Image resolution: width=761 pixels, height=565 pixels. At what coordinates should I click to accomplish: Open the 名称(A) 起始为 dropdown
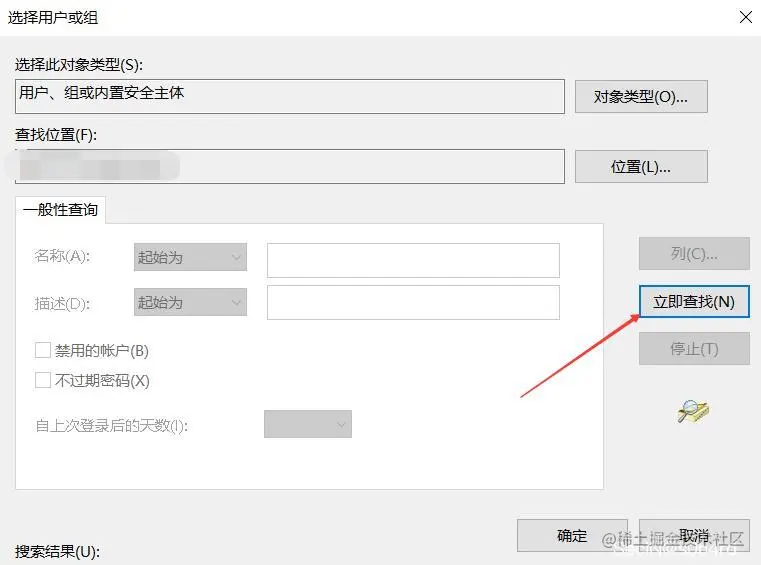(x=190, y=257)
